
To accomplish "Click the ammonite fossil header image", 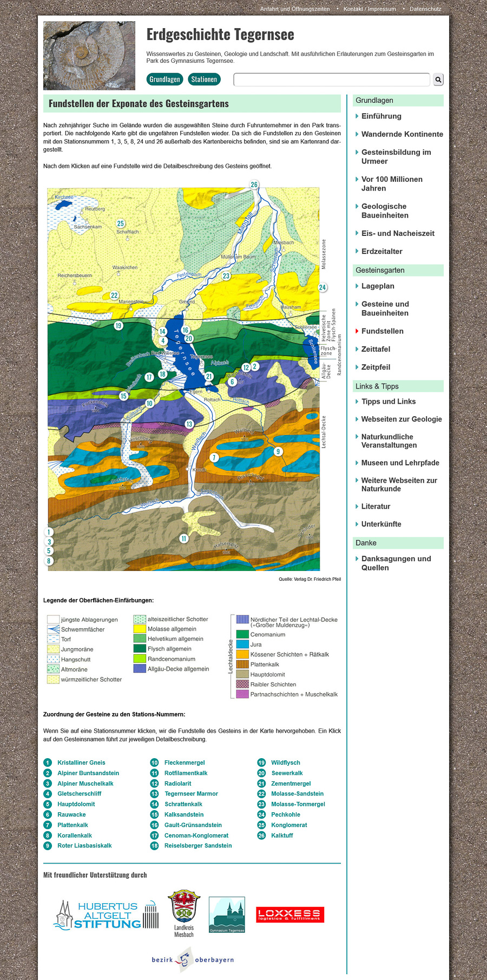I will 89,56.
